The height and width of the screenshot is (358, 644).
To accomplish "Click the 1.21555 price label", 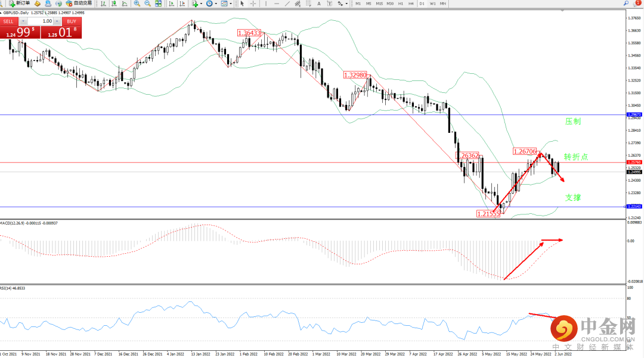I will (x=488, y=214).
